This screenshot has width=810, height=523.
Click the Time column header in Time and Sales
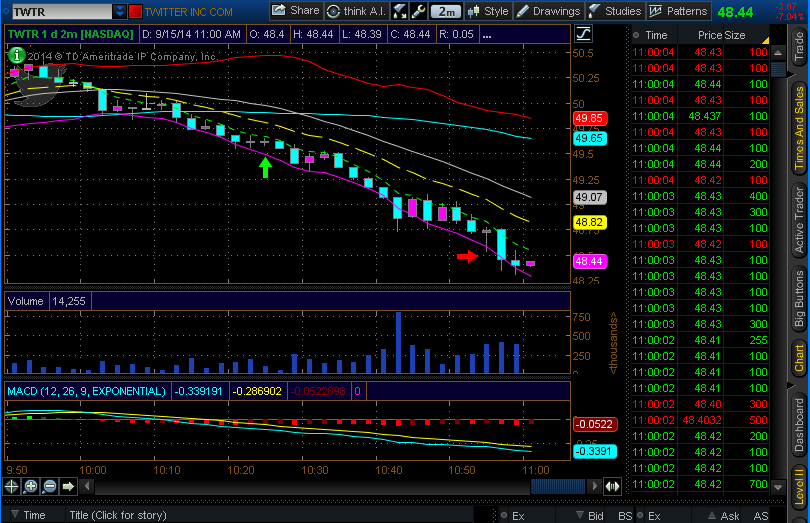[x=656, y=35]
